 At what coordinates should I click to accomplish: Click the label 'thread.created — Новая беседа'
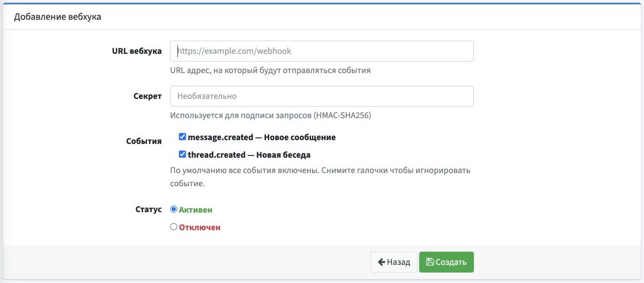point(249,155)
